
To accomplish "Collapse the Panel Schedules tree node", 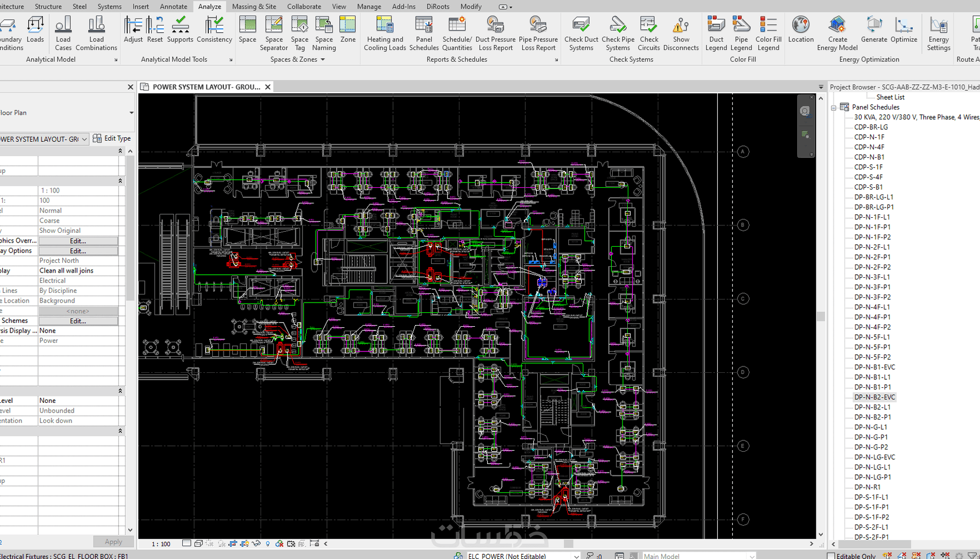I will (x=834, y=108).
